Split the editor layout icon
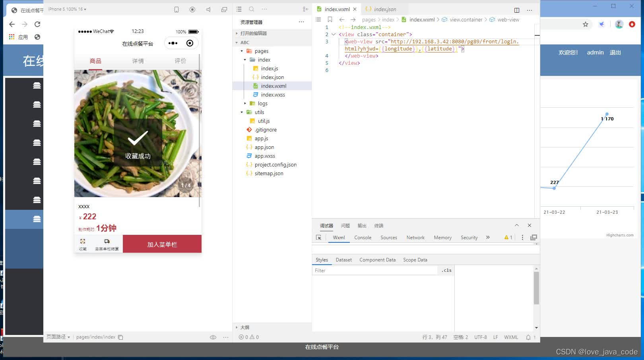Image resolution: width=644 pixels, height=360 pixels. pyautogui.click(x=517, y=10)
